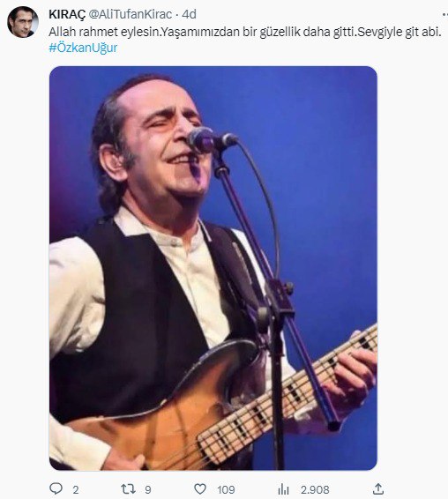Open the #ÖzkanUğur hashtag link
448x499 pixels.
[x=83, y=48]
